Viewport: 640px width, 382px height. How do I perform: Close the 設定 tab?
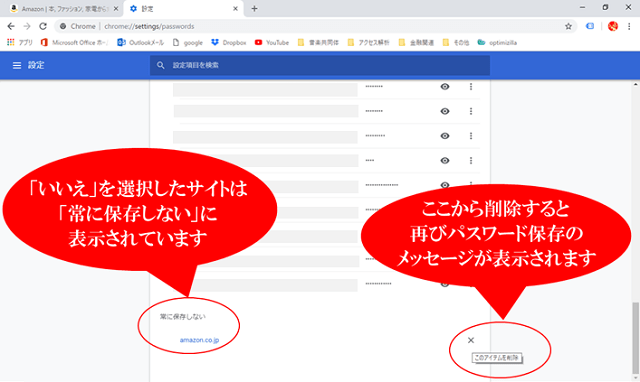(235, 9)
